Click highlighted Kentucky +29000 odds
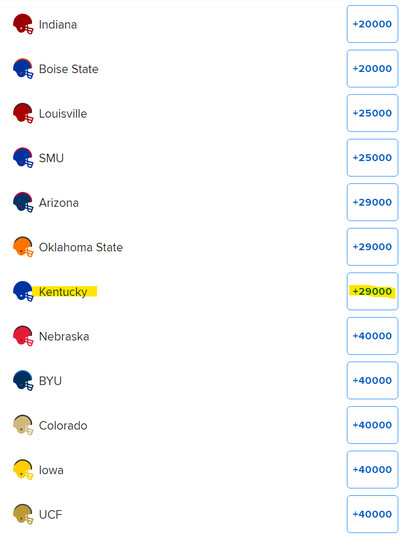Viewport: 400px width, 537px height. (372, 291)
